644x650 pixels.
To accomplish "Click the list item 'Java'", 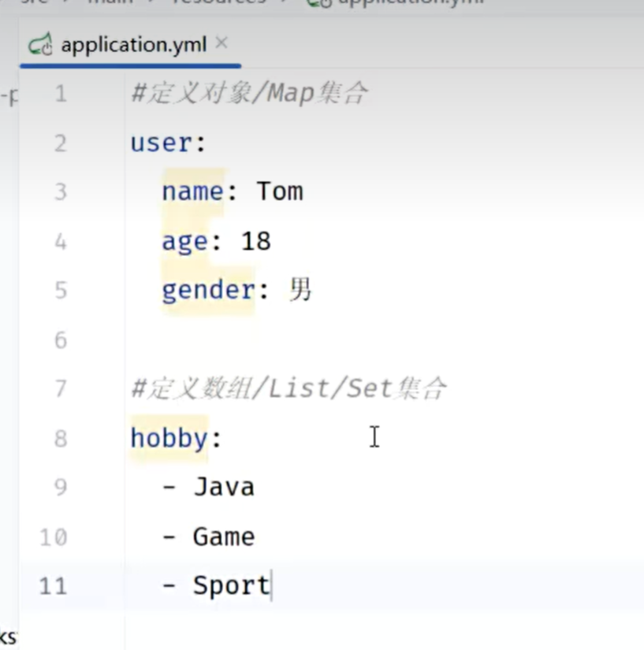I will tap(224, 487).
